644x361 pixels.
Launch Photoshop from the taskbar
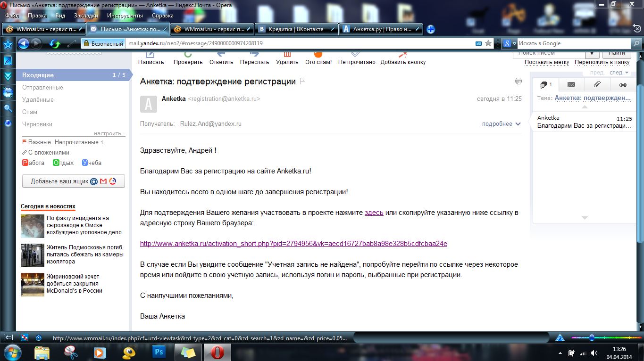[159, 352]
